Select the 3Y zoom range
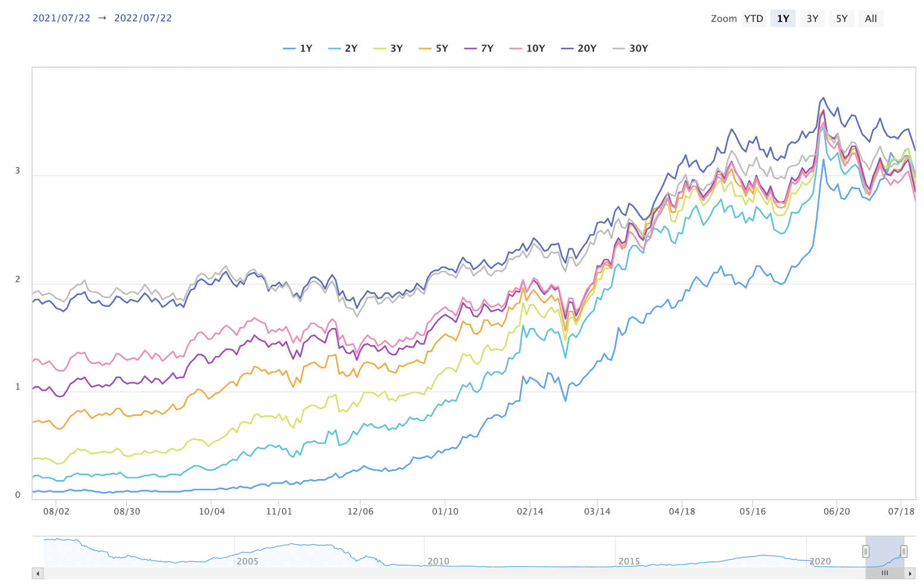Viewport: 924px width, 587px height. pyautogui.click(x=812, y=18)
